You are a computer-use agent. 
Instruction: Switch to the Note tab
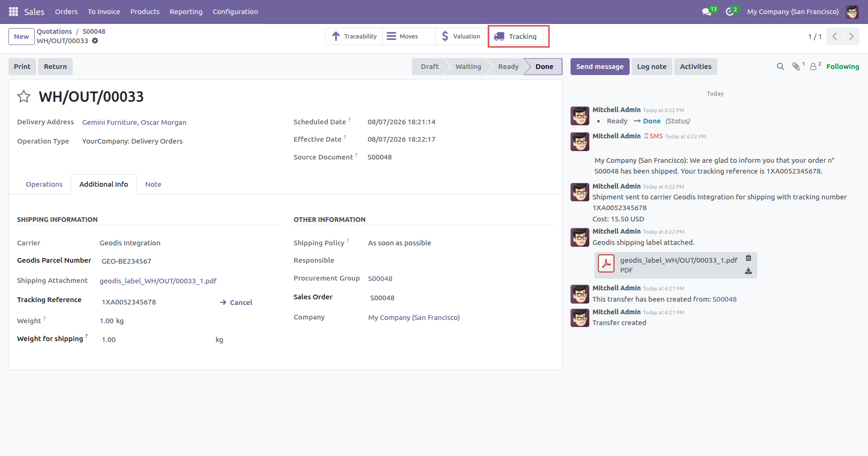pos(153,184)
